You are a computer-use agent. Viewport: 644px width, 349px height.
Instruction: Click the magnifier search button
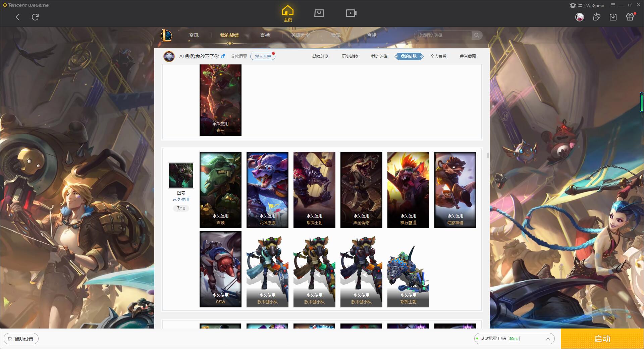point(477,35)
